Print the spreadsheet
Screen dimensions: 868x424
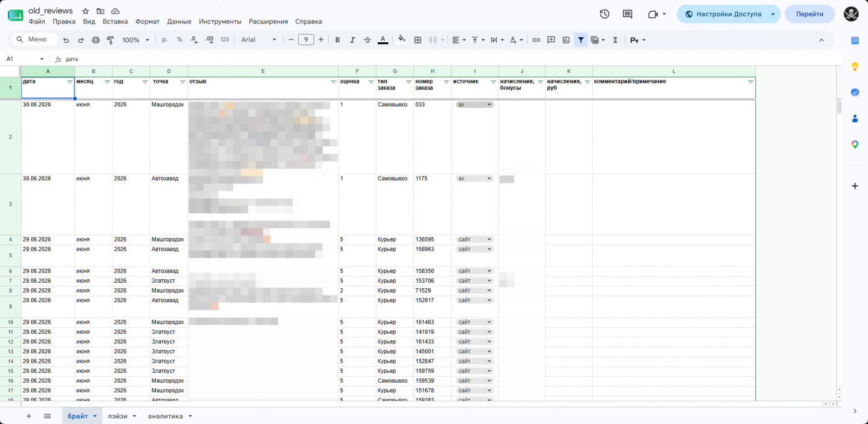click(x=95, y=40)
